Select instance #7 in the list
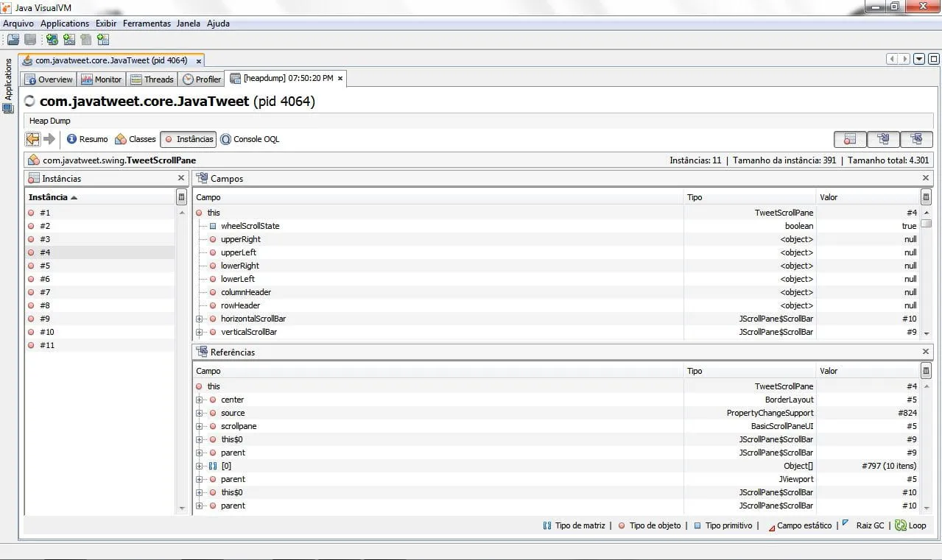 (100, 292)
